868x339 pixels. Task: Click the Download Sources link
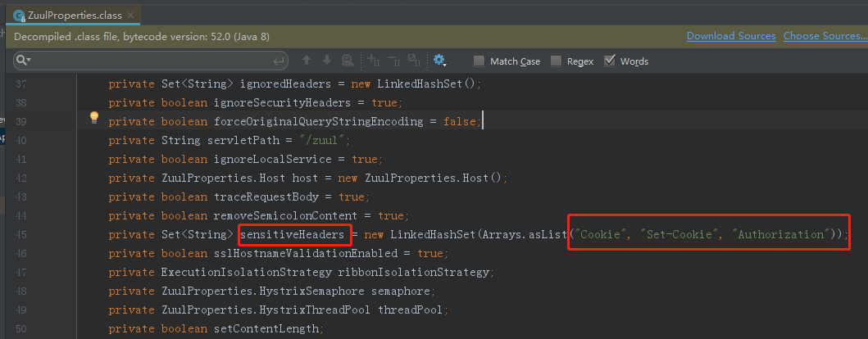[731, 36]
